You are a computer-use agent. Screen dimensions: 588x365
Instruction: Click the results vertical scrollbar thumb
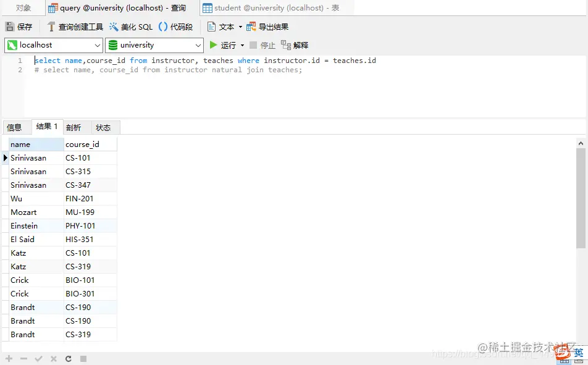581,198
